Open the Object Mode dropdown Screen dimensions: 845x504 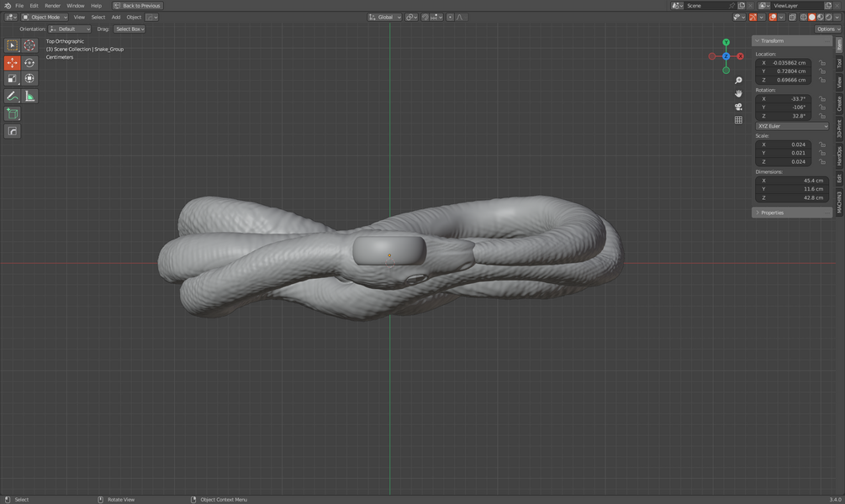(x=45, y=18)
